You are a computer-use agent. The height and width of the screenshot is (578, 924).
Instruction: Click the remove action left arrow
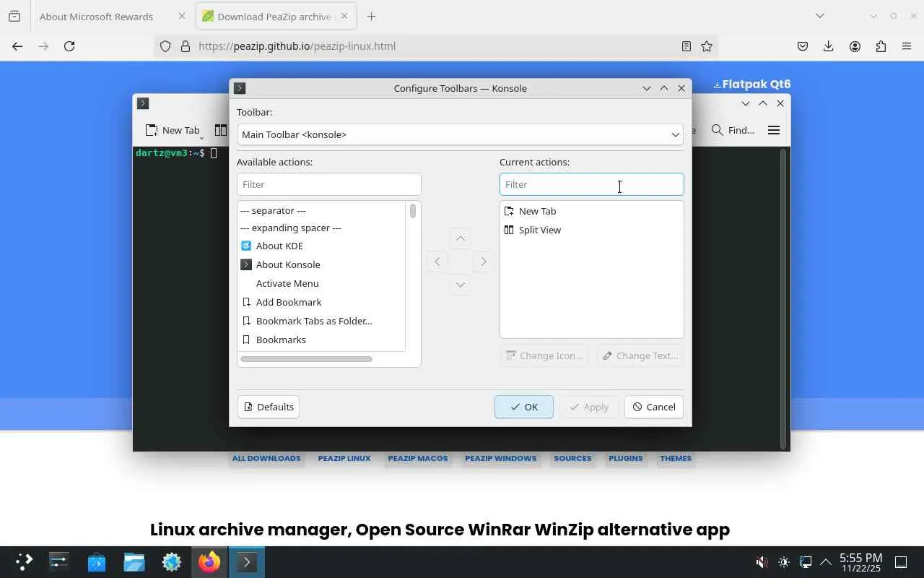click(x=437, y=262)
